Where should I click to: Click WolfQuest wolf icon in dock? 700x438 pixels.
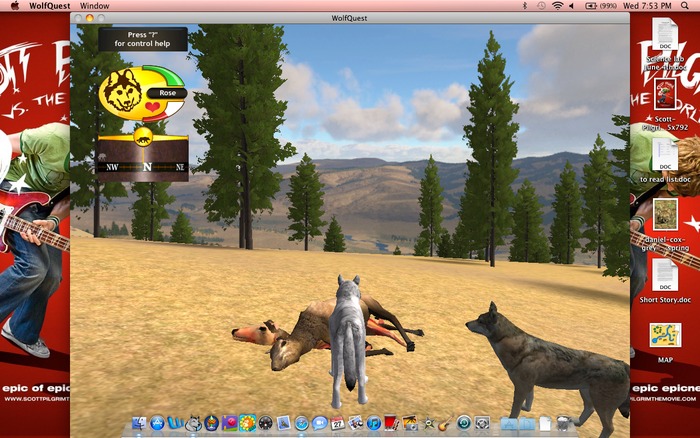coord(193,423)
